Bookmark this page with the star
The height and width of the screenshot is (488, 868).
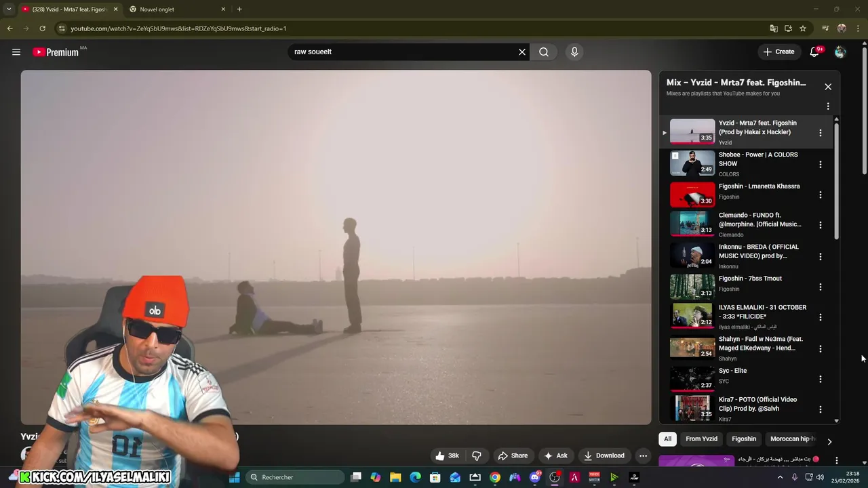(803, 28)
